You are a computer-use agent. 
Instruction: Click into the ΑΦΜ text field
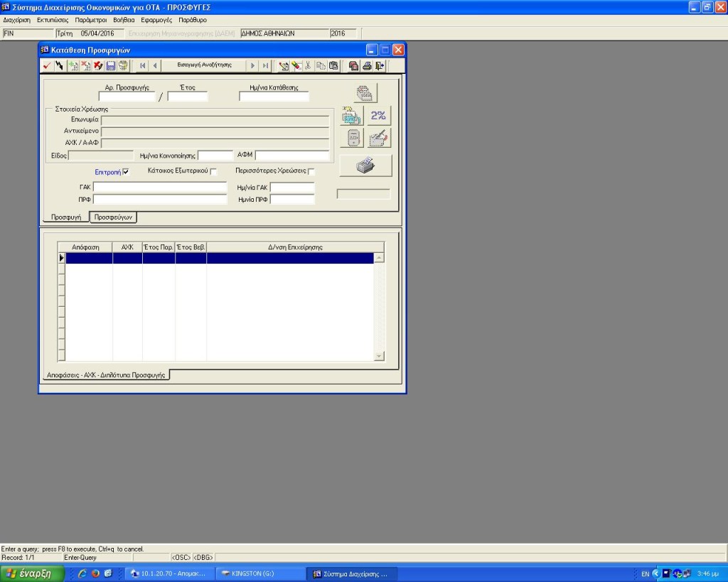coord(292,156)
